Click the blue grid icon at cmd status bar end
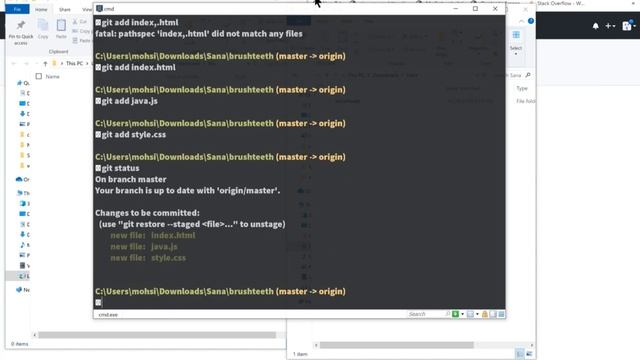The height and width of the screenshot is (360, 640). click(x=501, y=314)
